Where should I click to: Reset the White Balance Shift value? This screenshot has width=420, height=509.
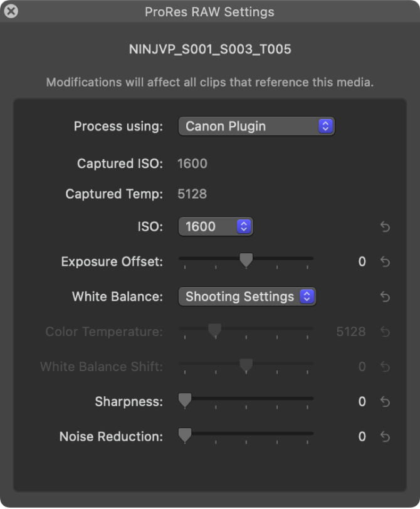pos(386,367)
